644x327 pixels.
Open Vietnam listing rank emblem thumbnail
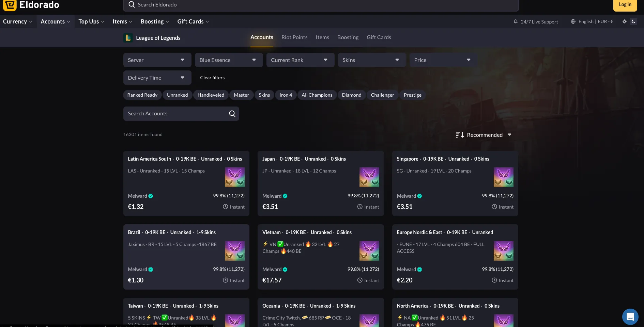pyautogui.click(x=369, y=251)
